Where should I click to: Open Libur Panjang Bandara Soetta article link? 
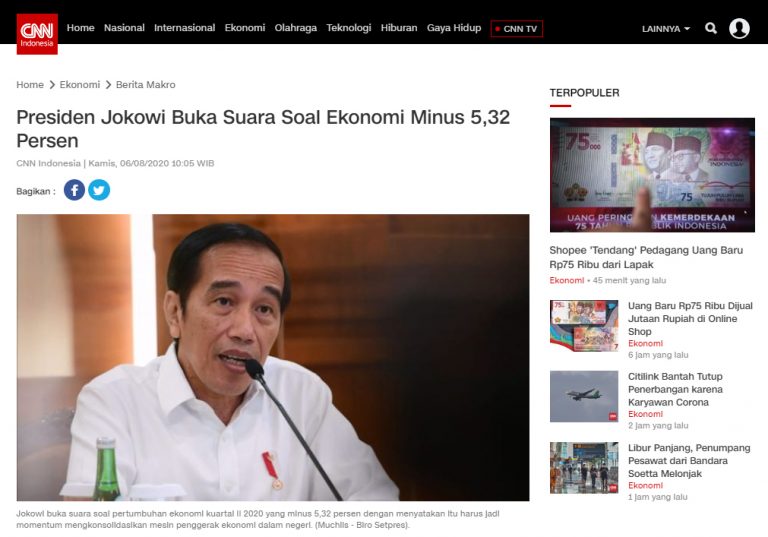[x=689, y=461]
